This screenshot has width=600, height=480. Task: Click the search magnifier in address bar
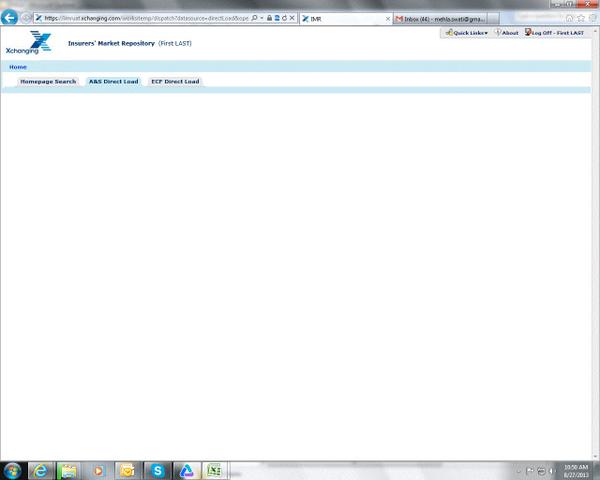(x=254, y=18)
